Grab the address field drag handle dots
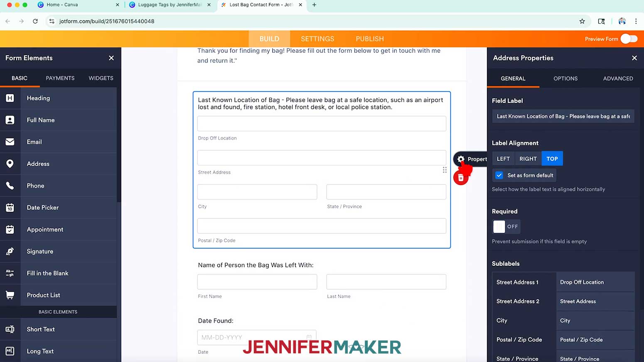Image resolution: width=644 pixels, height=362 pixels. pos(445,170)
